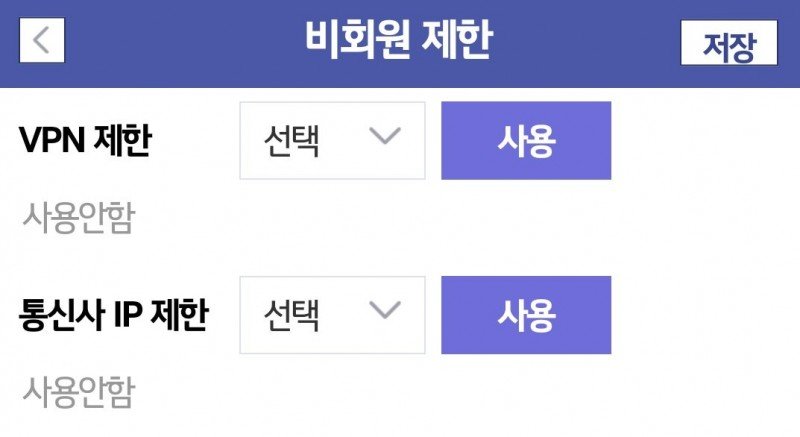The height and width of the screenshot is (437, 800).
Task: Click the 사용안함 status under VPN 제한
Action: (x=79, y=218)
